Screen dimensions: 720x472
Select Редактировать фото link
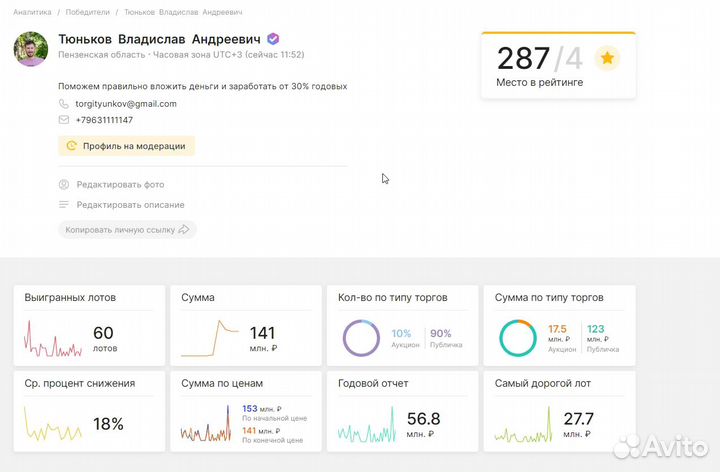pyautogui.click(x=120, y=185)
